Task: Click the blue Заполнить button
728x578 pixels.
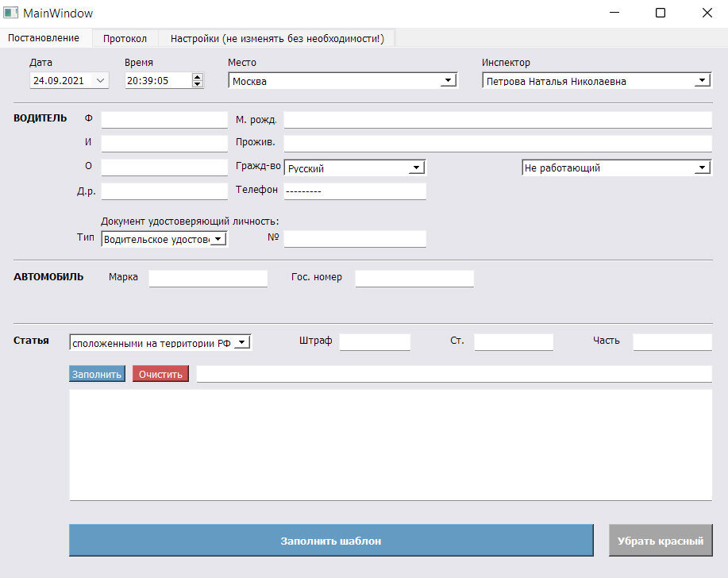Action: (97, 374)
